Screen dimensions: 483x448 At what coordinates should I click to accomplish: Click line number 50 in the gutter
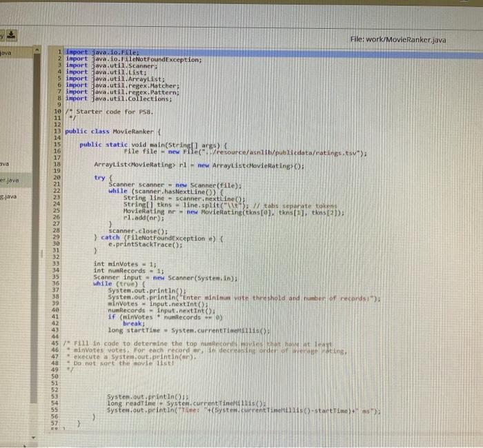coord(55,376)
